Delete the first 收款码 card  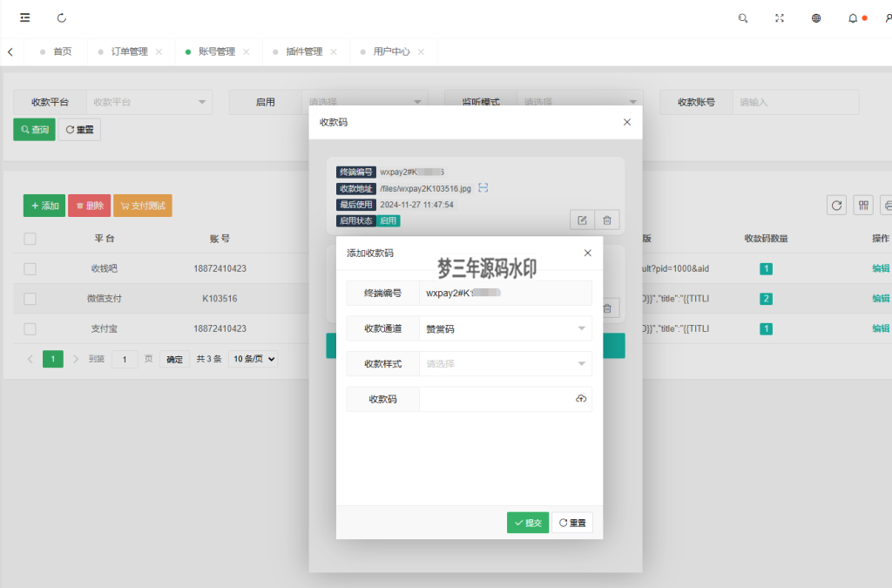607,220
